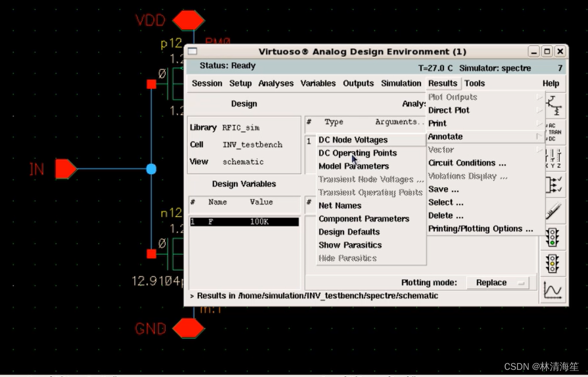The width and height of the screenshot is (588, 377).
Task: Click Show Parasitics menu entry
Action: [371, 245]
